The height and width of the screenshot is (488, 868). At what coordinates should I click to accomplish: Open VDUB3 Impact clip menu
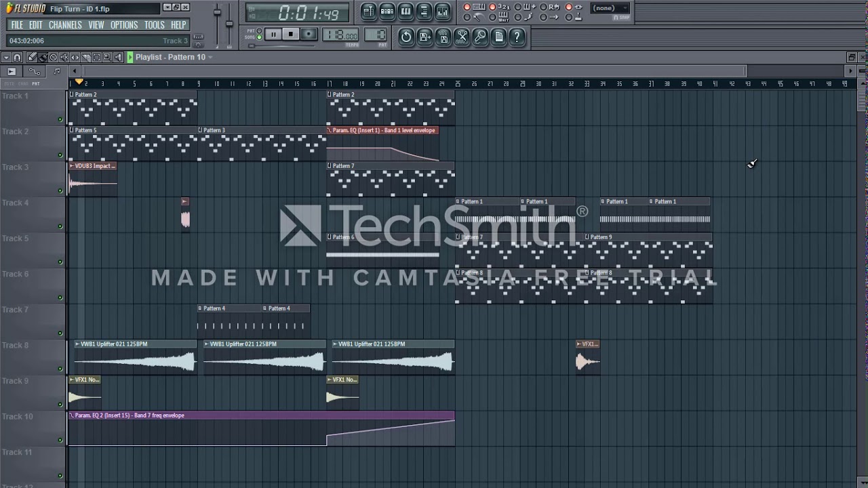[71, 166]
